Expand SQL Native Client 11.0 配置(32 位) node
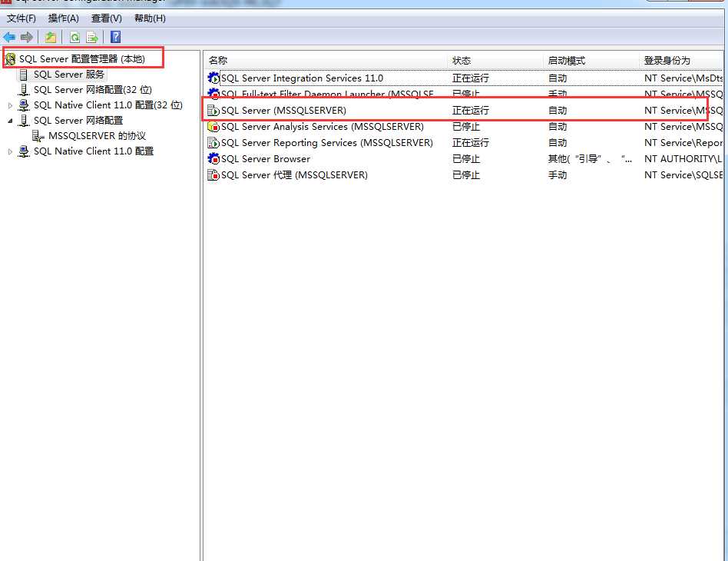 [10, 105]
